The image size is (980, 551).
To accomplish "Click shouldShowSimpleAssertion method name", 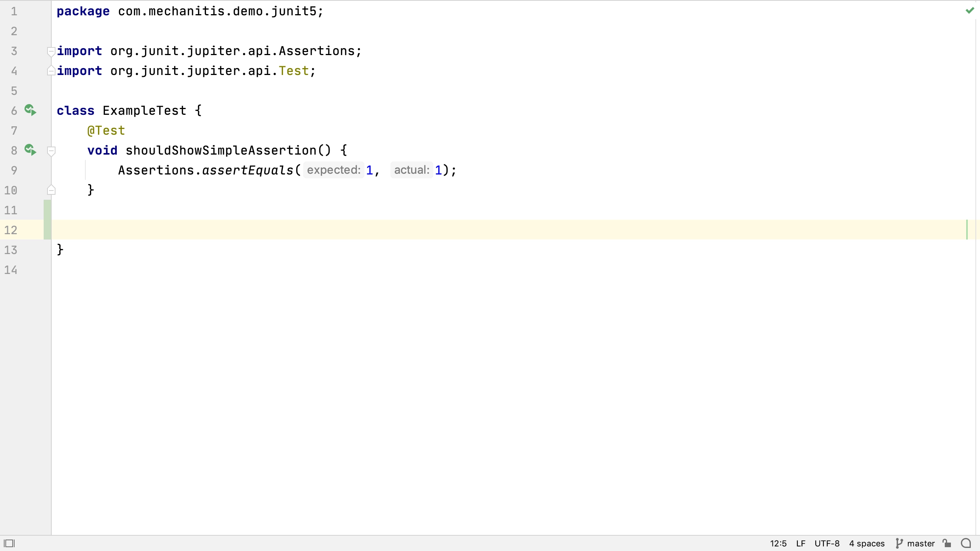I will [x=221, y=150].
